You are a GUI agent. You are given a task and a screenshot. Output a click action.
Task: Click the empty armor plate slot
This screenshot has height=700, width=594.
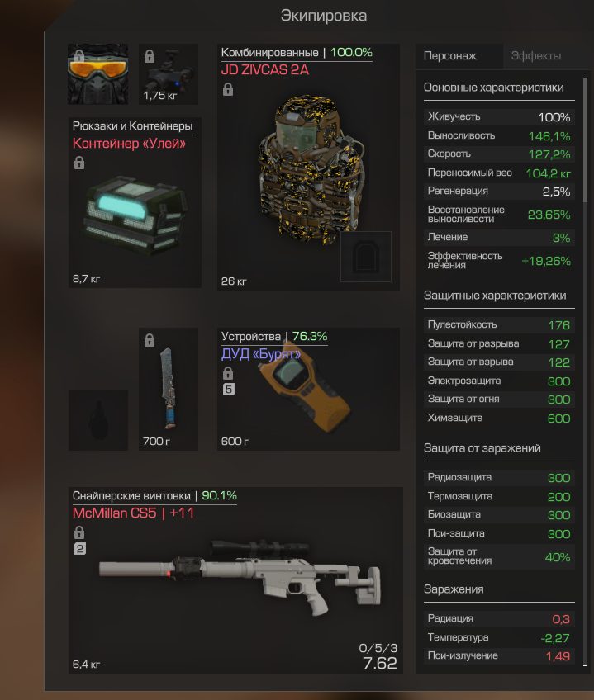tap(366, 257)
